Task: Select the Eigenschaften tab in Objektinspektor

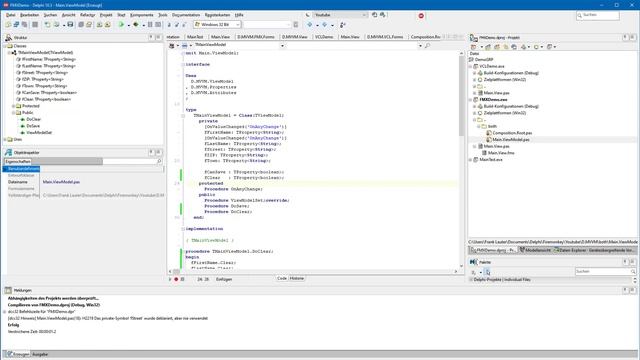Action: pyautogui.click(x=18, y=162)
